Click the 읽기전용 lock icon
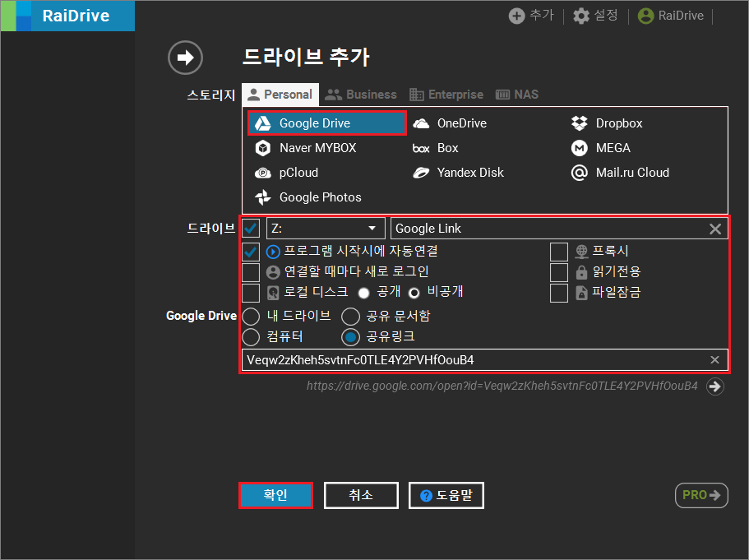 point(581,272)
